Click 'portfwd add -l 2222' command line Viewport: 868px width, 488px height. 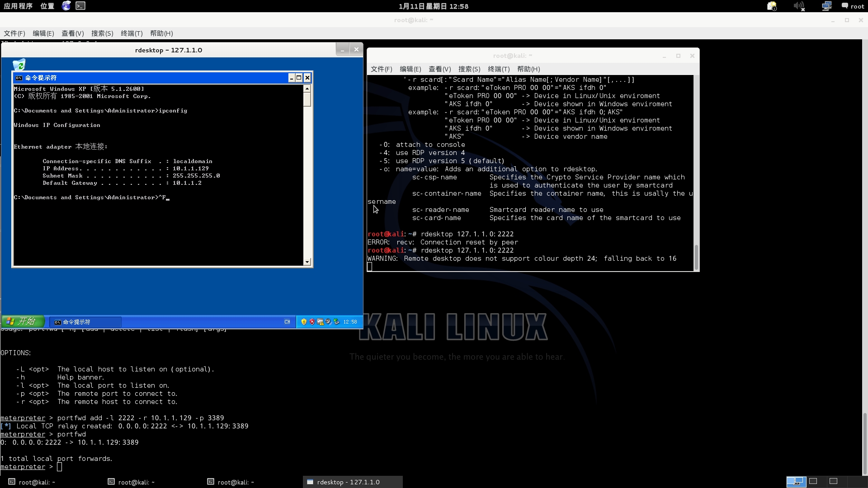[x=141, y=418]
